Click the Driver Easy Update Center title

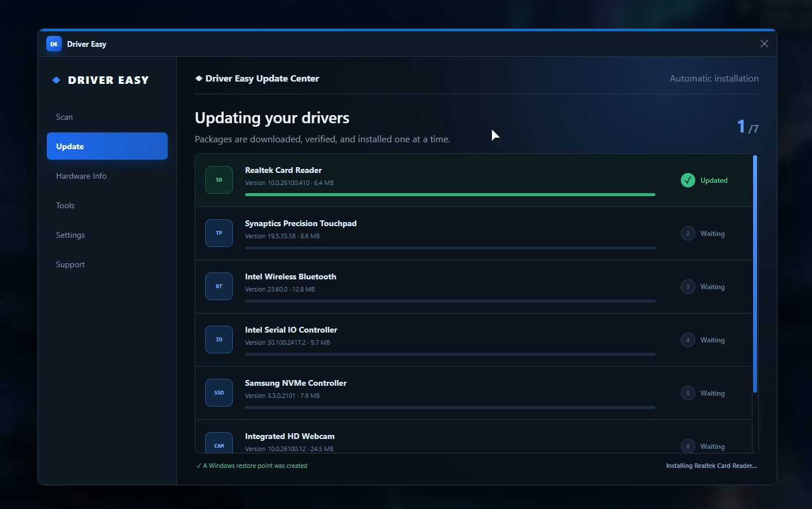pos(262,79)
